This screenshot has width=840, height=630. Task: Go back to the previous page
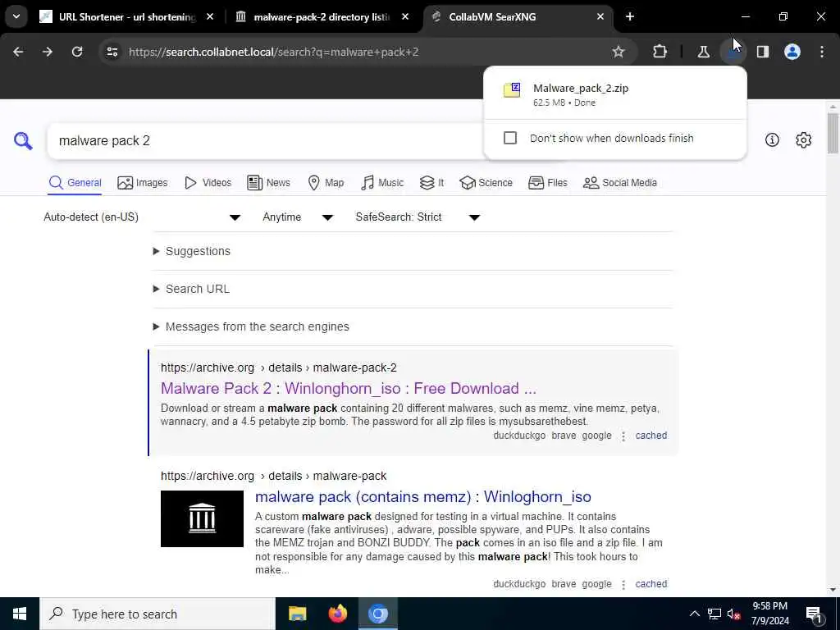[x=18, y=52]
